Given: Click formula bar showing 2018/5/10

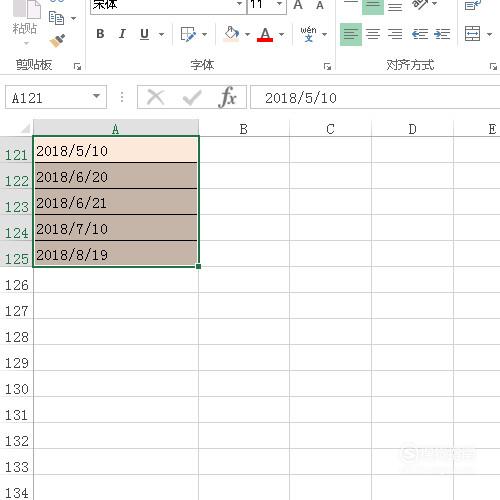Looking at the screenshot, I should tap(375, 98).
